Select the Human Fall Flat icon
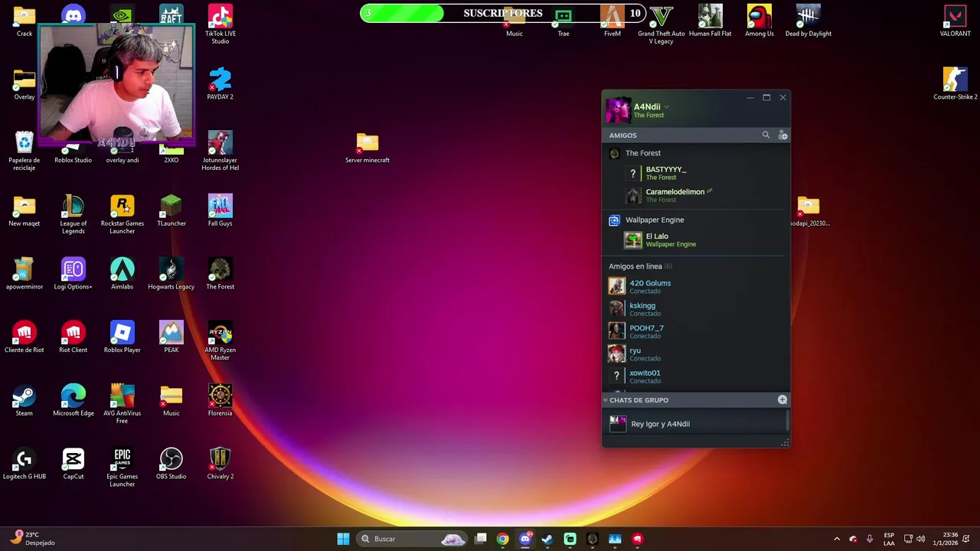 click(710, 21)
